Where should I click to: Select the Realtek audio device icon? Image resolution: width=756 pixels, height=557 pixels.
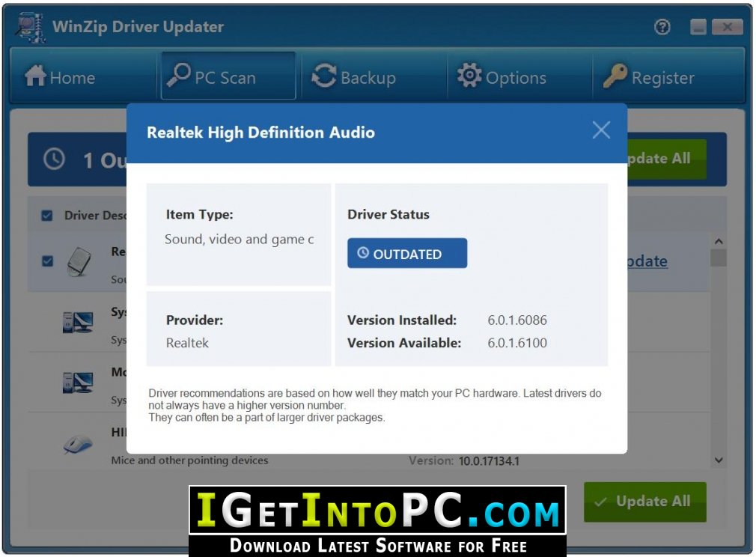point(79,261)
